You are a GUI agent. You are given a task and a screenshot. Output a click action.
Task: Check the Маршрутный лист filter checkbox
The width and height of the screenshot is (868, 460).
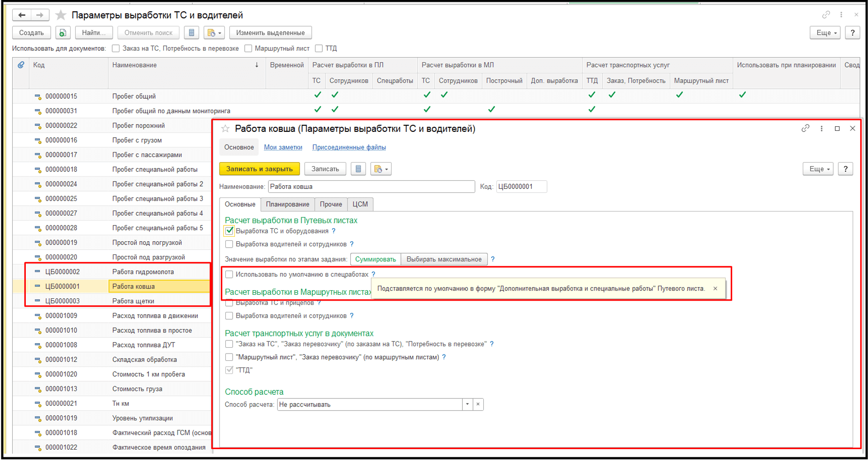pos(248,48)
